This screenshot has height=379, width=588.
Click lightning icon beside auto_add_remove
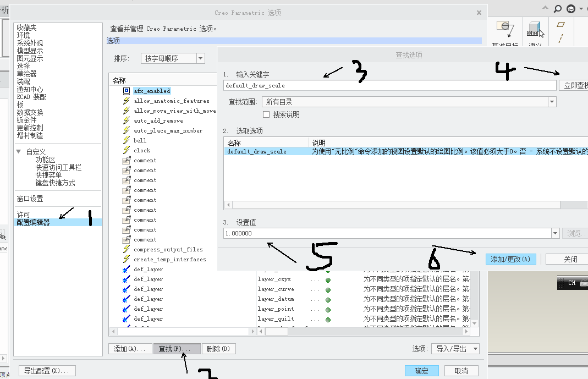click(x=127, y=120)
